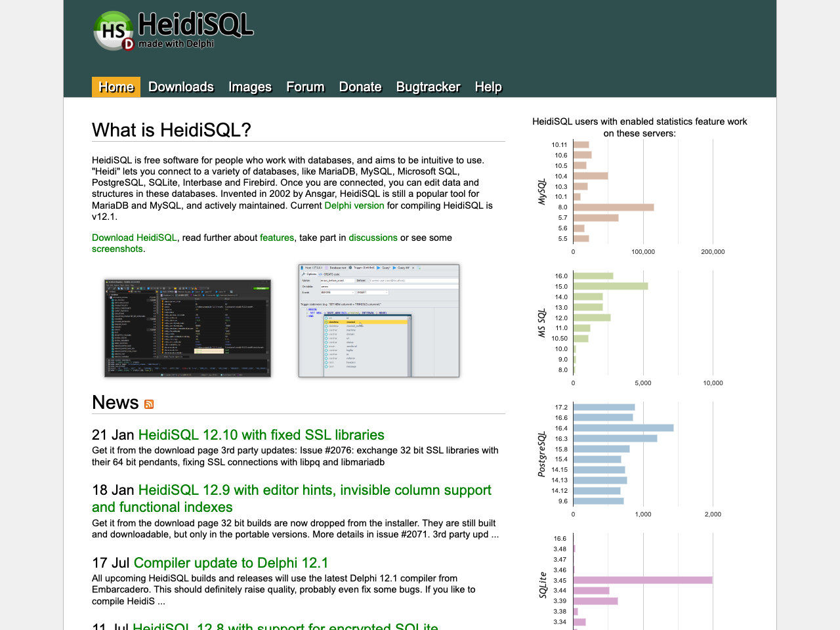
Task: Click the 'made with Delphi' tagline
Action: coord(176,44)
